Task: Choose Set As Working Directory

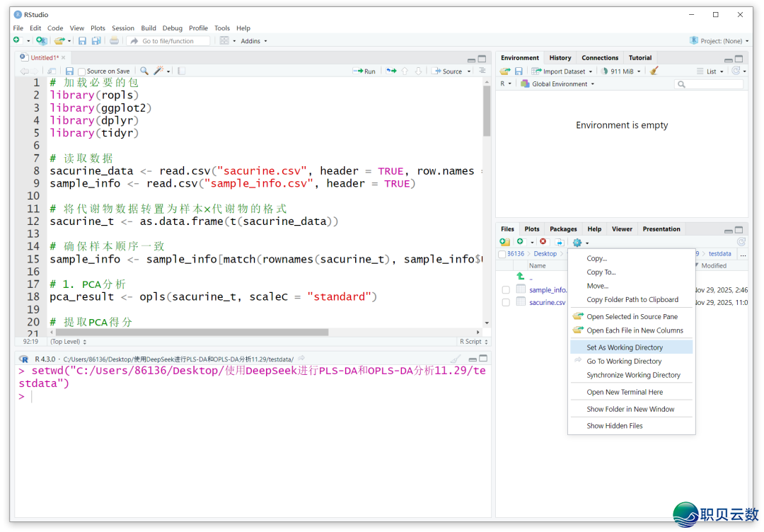Action: [x=625, y=347]
